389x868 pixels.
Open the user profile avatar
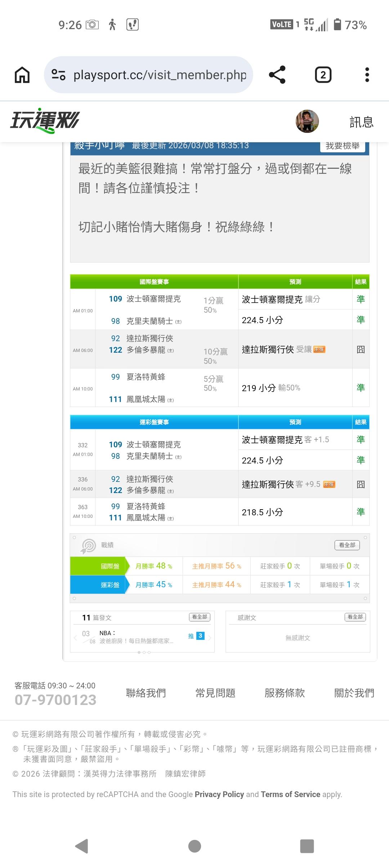click(x=307, y=121)
